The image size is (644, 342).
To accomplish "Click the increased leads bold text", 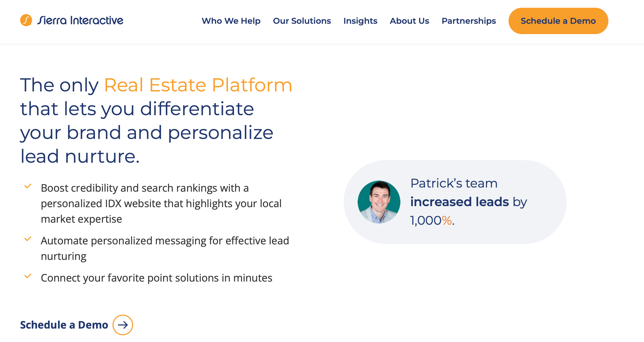I will [460, 202].
